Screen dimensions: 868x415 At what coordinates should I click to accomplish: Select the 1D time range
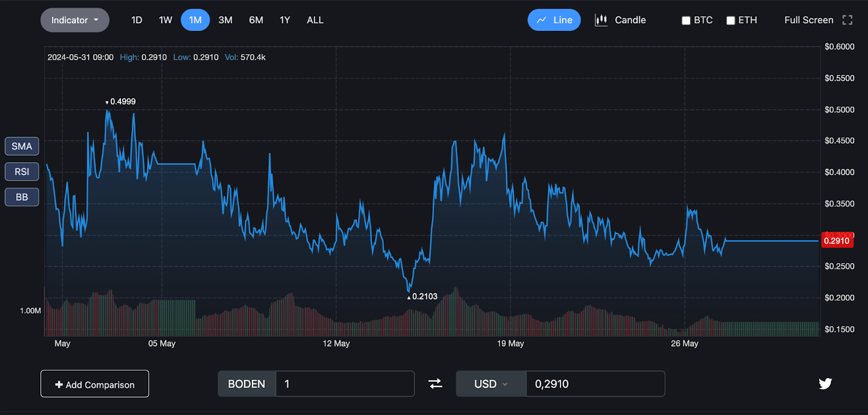pos(137,20)
